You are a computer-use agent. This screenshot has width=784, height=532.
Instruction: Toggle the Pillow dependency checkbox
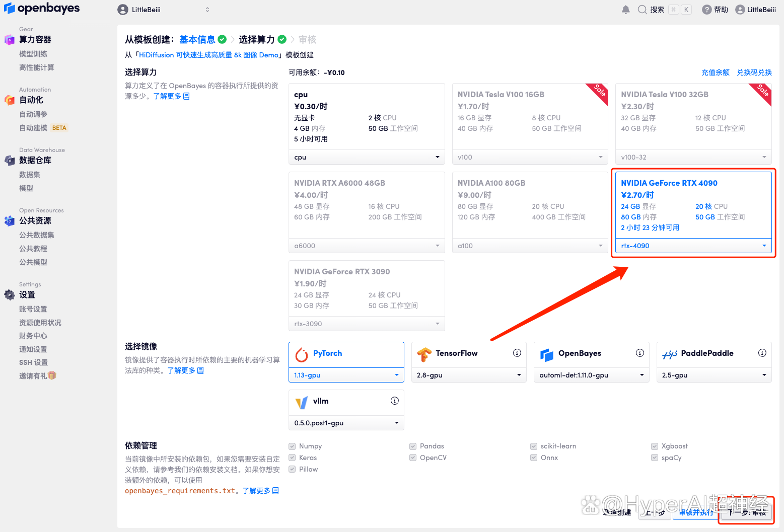(x=292, y=470)
